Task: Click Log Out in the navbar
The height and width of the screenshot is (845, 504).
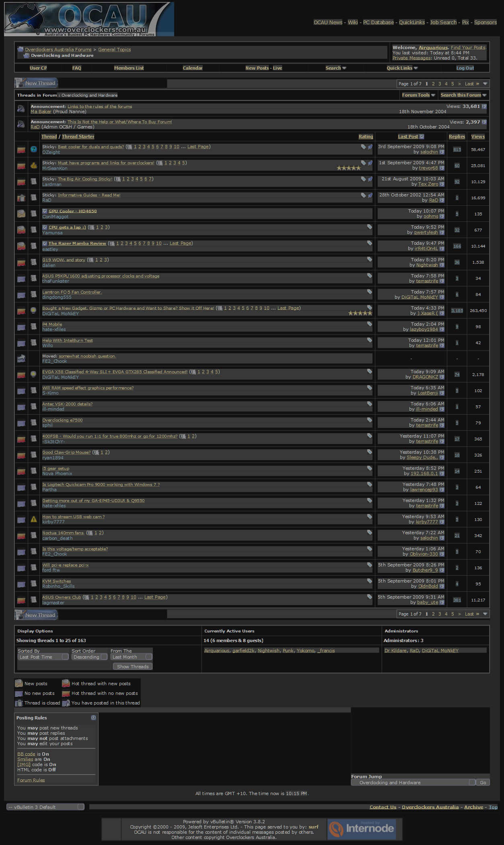Action: pyautogui.click(x=465, y=68)
